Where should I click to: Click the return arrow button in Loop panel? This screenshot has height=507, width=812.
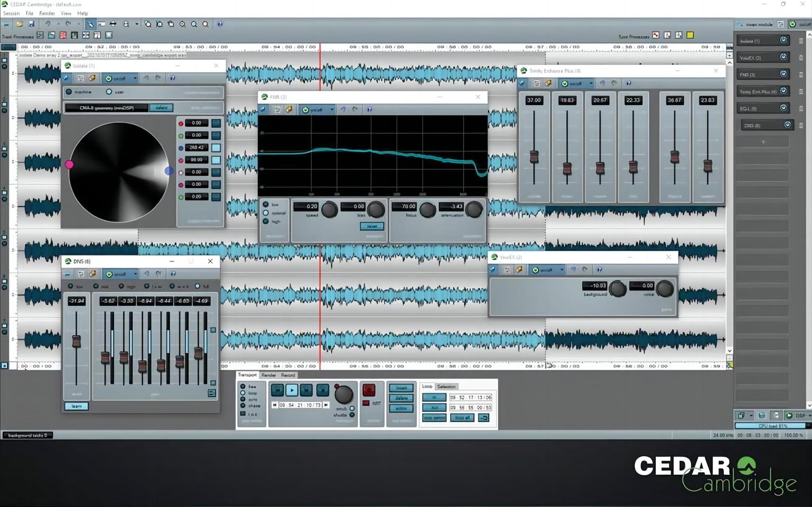pyautogui.click(x=484, y=418)
